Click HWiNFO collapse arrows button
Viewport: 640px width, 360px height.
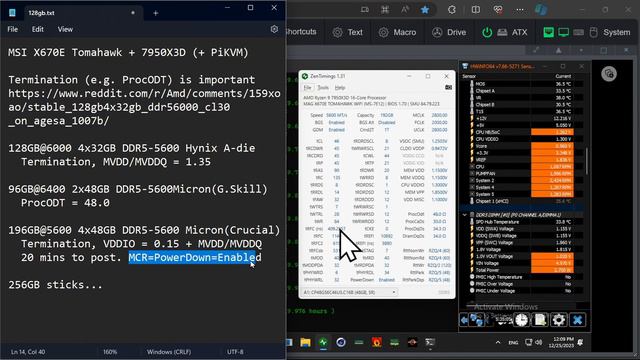click(464, 320)
